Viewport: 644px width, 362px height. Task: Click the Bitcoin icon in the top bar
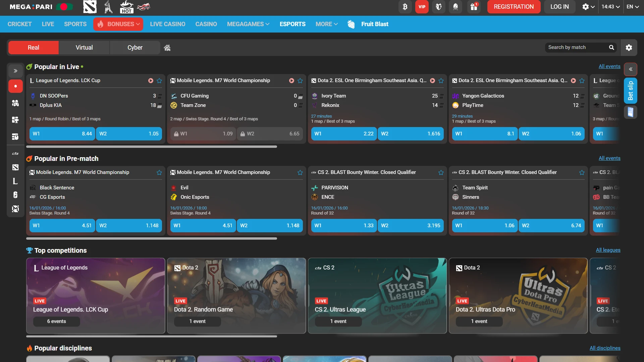click(x=405, y=7)
